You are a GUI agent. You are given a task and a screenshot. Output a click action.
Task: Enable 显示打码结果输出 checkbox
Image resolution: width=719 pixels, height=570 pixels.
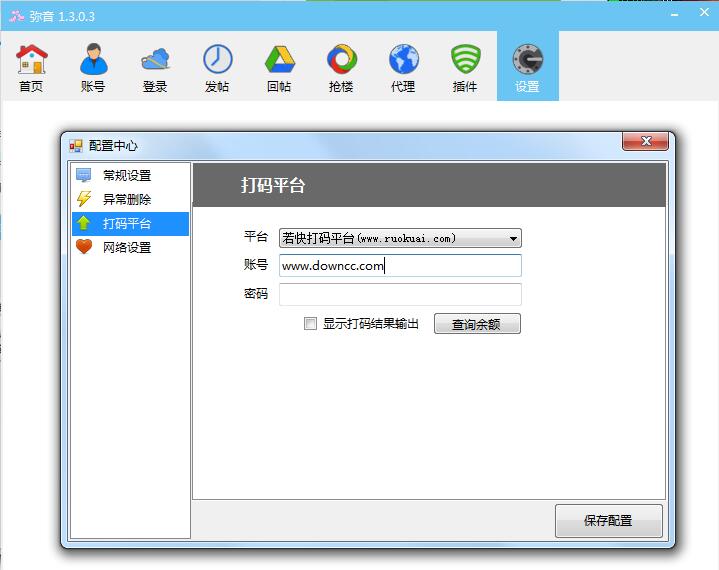click(311, 324)
